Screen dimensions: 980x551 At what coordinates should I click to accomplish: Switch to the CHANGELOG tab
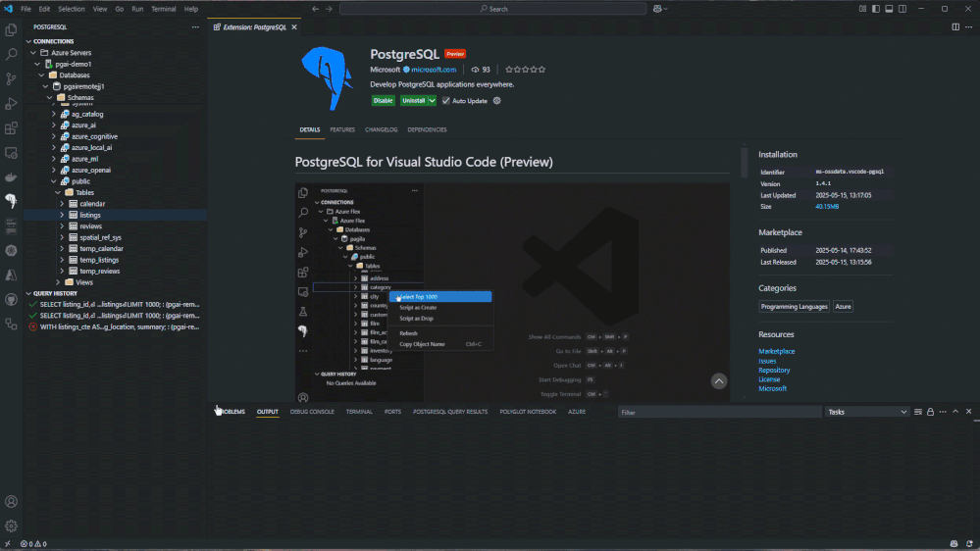(x=382, y=130)
